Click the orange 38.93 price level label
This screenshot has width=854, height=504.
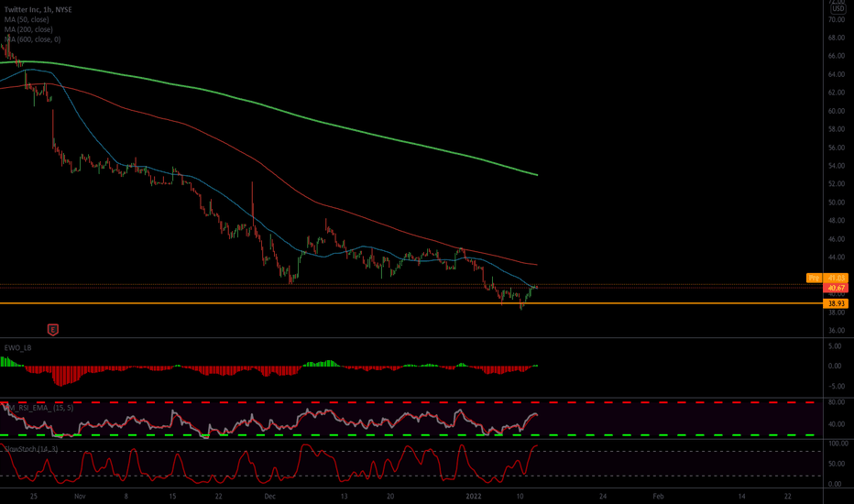(x=836, y=303)
